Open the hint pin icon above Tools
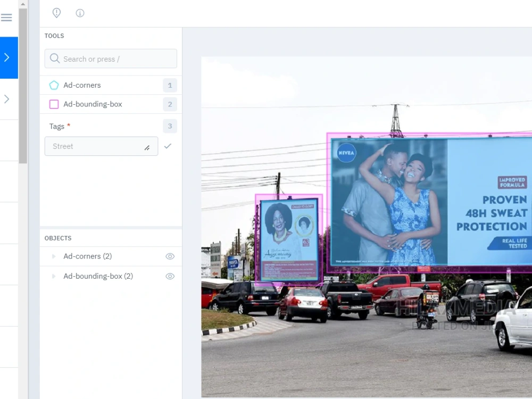This screenshot has height=399, width=532. click(x=56, y=13)
